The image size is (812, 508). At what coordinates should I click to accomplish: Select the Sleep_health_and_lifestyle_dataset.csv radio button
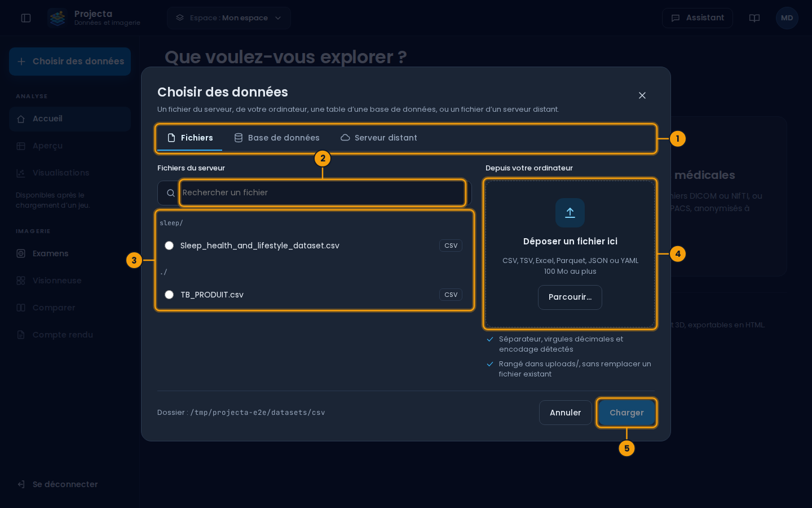[x=169, y=246]
